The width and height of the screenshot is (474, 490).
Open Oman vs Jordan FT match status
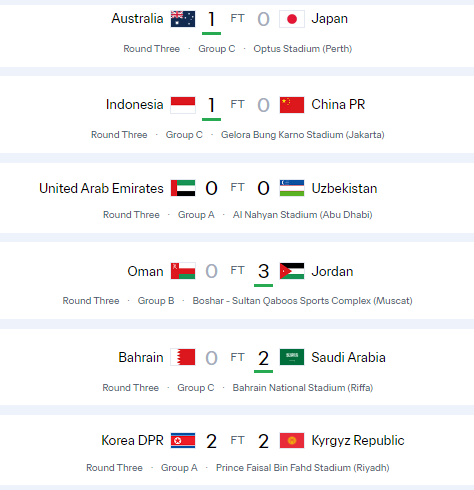pos(237,270)
